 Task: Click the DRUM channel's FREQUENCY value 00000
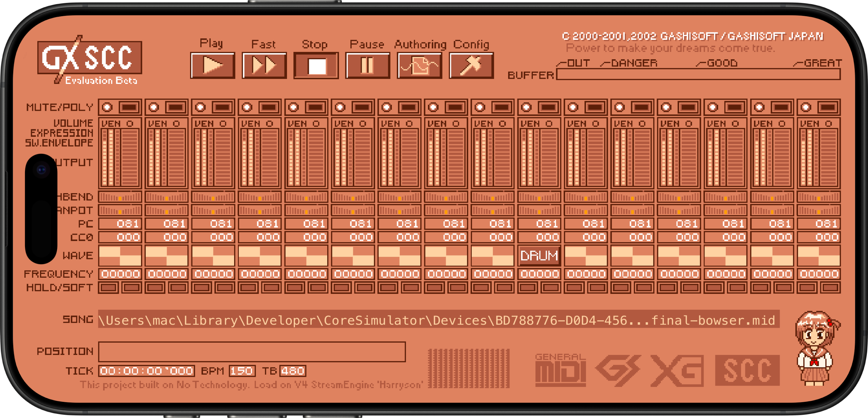coord(539,274)
